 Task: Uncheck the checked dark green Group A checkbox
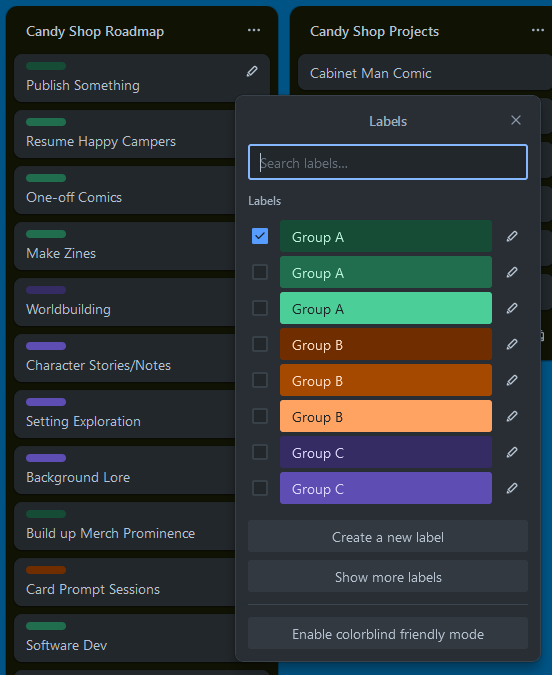pyautogui.click(x=260, y=236)
